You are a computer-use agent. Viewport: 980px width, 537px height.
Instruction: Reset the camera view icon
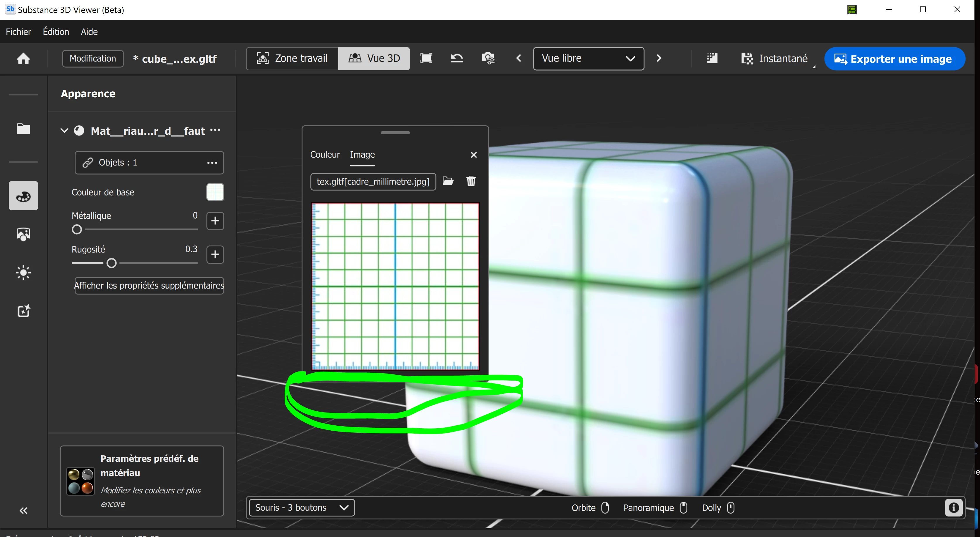(x=456, y=58)
